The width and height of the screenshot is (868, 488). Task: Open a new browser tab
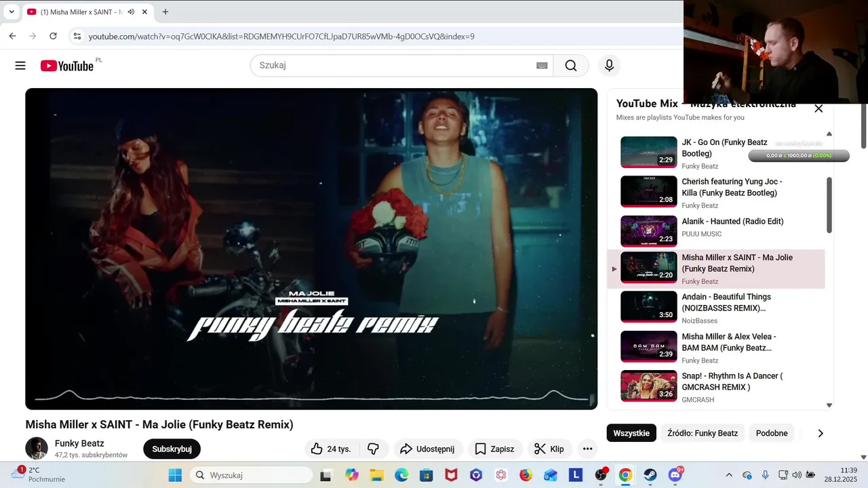pos(165,12)
